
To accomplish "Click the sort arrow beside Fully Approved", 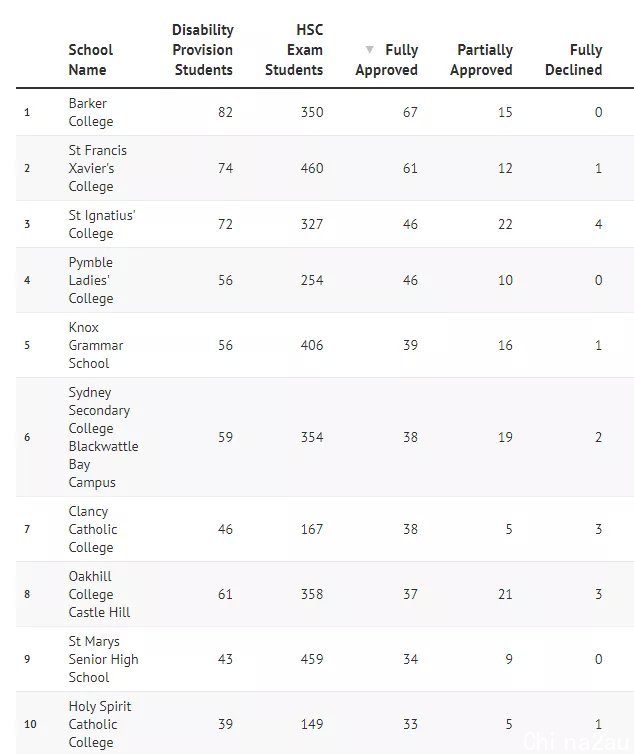I will click(369, 50).
